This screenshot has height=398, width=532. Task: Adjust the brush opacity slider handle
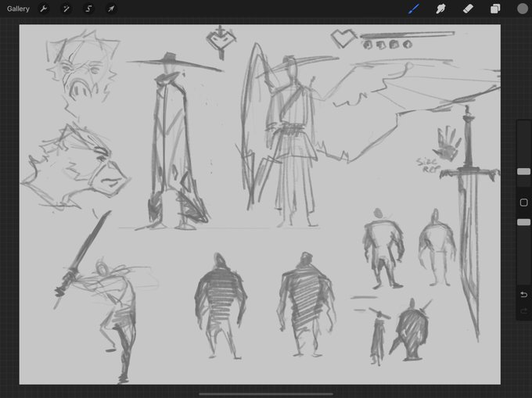(x=523, y=222)
